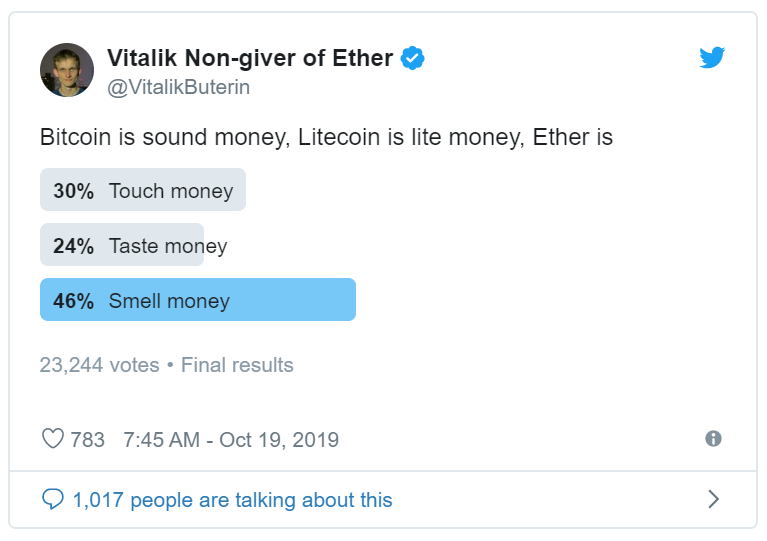
Task: Expand conversation with the right chevron arrow
Action: (714, 499)
